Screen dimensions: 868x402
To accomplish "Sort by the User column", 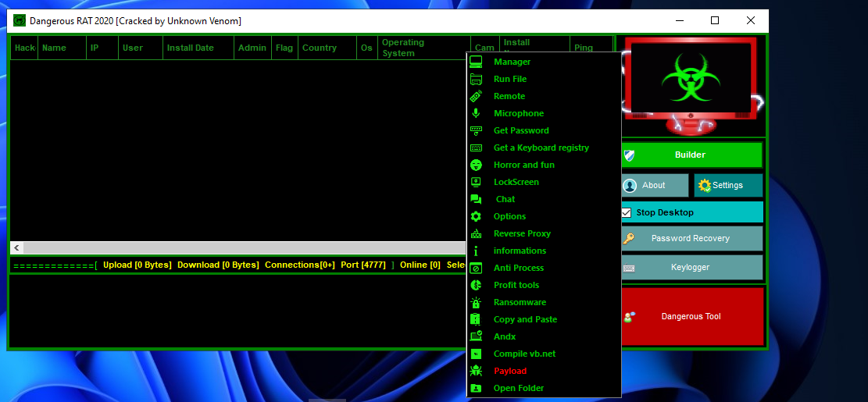I will pyautogui.click(x=141, y=48).
